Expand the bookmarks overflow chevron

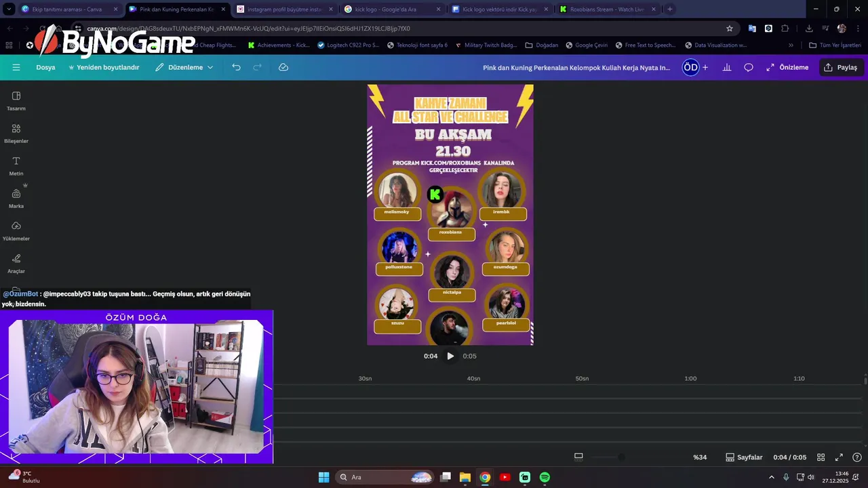(x=791, y=45)
